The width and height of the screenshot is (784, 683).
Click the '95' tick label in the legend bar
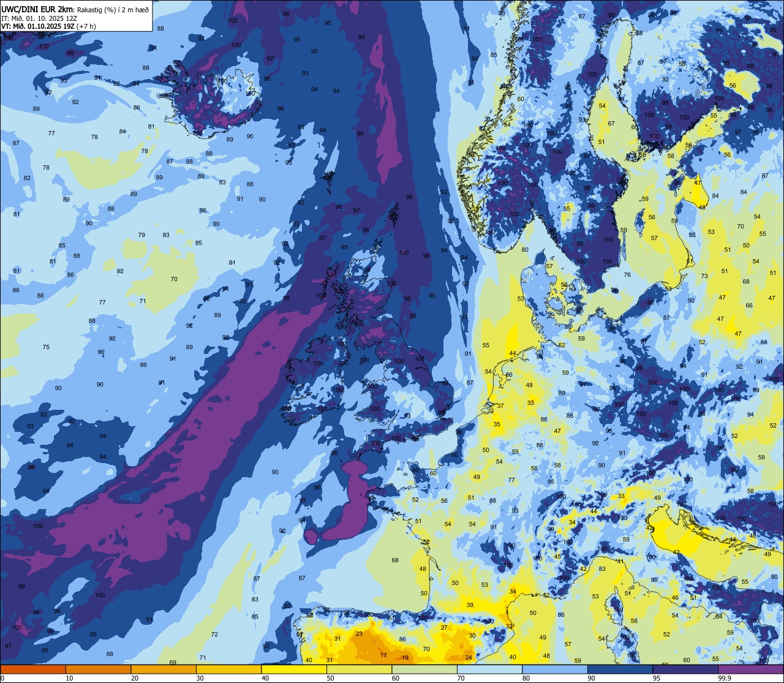click(657, 678)
